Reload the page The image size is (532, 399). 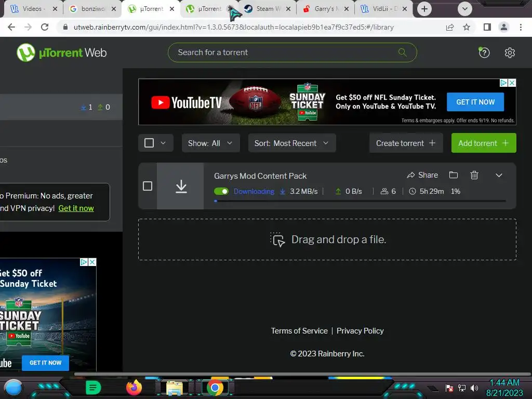click(45, 27)
